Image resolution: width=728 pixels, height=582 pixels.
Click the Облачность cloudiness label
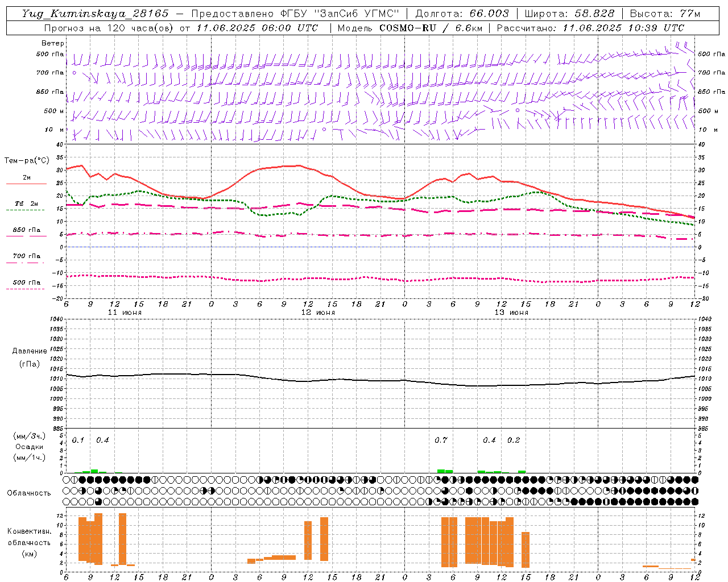pyautogui.click(x=28, y=493)
